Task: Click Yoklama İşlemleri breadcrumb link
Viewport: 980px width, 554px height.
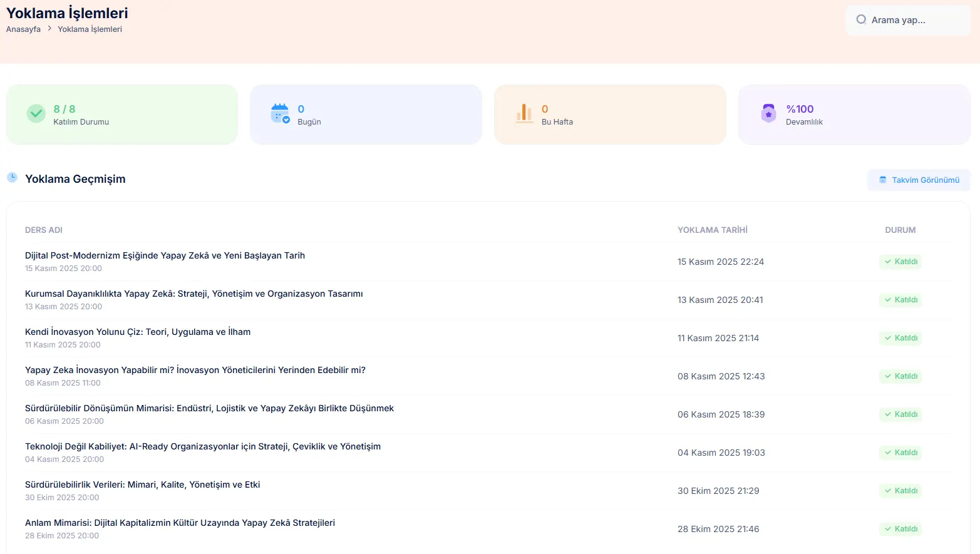Action: [x=90, y=29]
